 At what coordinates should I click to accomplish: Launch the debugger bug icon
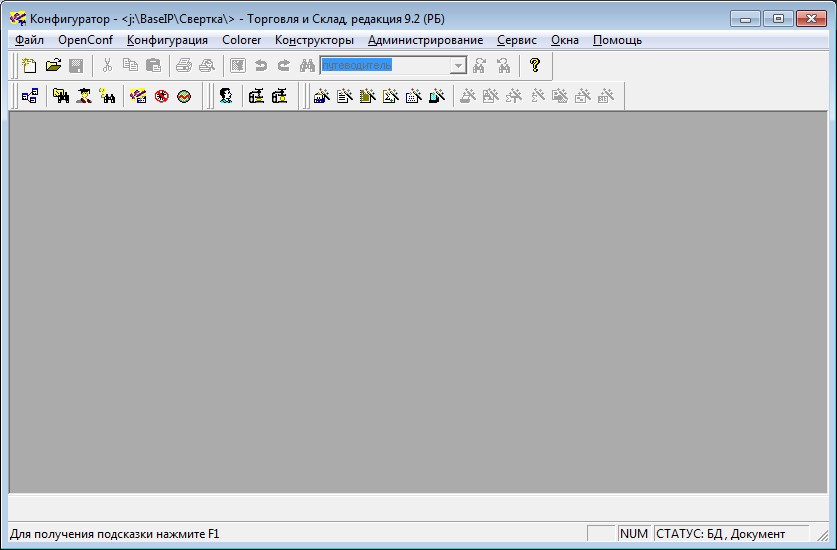point(161,96)
